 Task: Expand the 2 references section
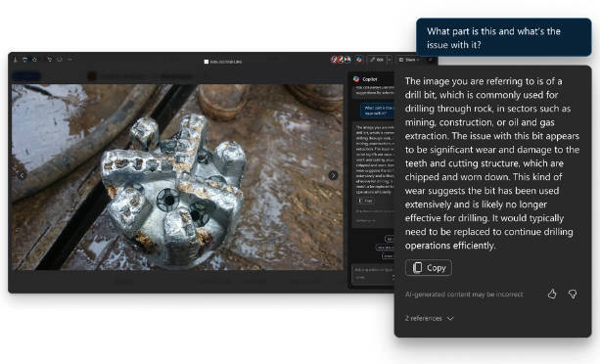pyautogui.click(x=429, y=318)
